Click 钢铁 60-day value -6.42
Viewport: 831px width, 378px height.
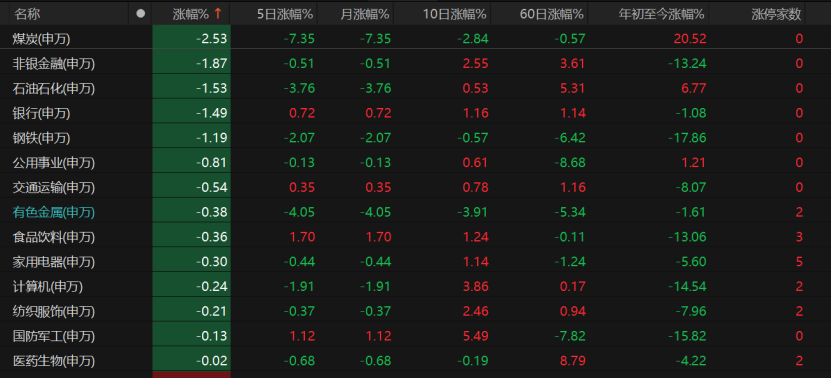pos(569,138)
